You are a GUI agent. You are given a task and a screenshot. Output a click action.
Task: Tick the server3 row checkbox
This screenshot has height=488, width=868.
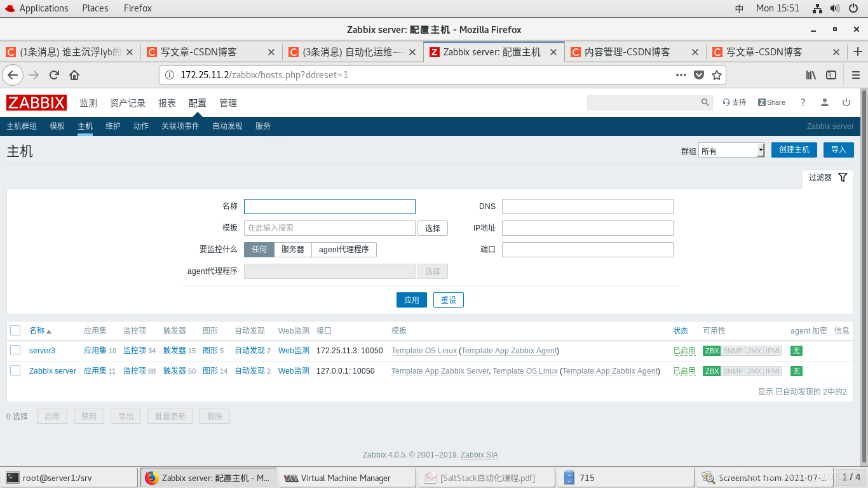tap(15, 350)
